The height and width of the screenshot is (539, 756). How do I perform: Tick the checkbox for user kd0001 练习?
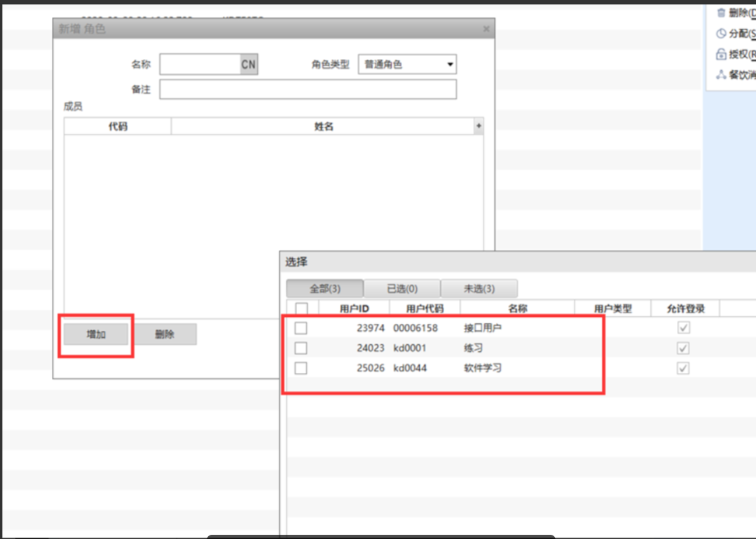coord(301,348)
